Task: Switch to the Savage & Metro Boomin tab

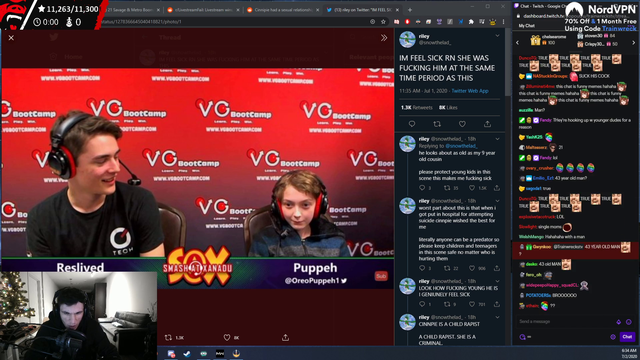Action: (133, 10)
